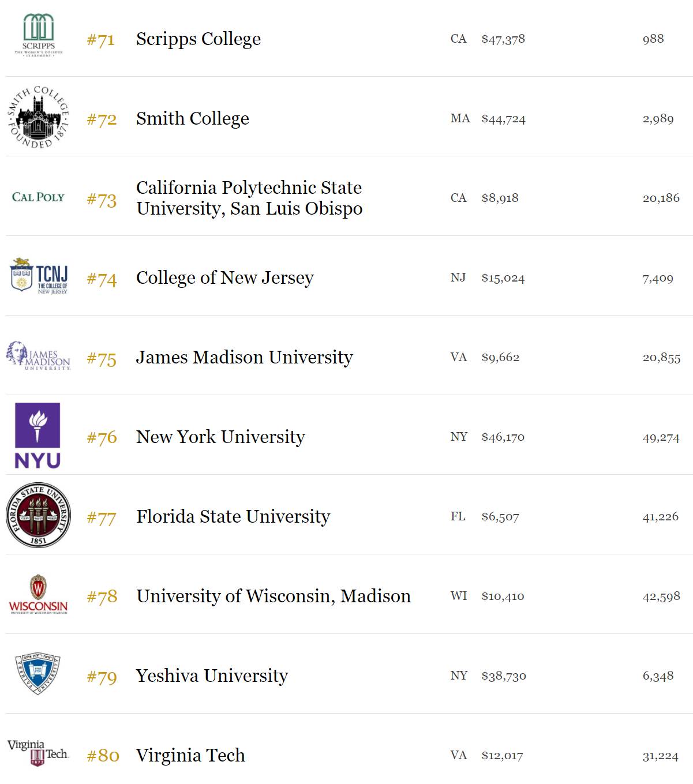Select the Wisconsin crest logo
693x784 pixels.
click(38, 595)
